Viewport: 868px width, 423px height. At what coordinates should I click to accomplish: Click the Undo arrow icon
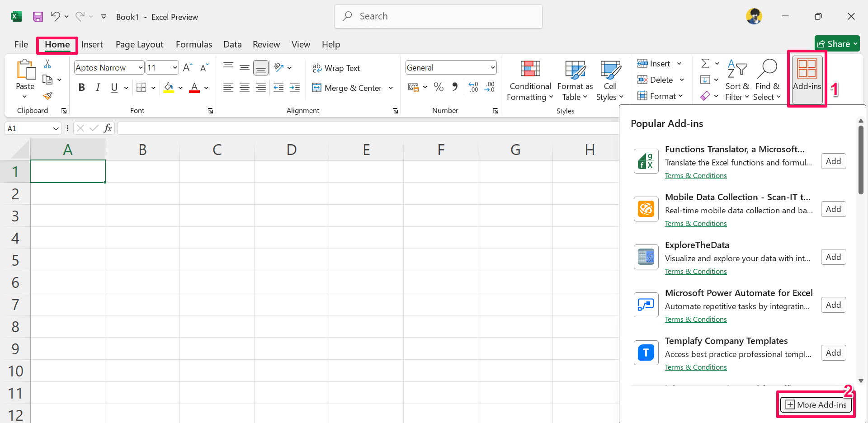(x=55, y=16)
